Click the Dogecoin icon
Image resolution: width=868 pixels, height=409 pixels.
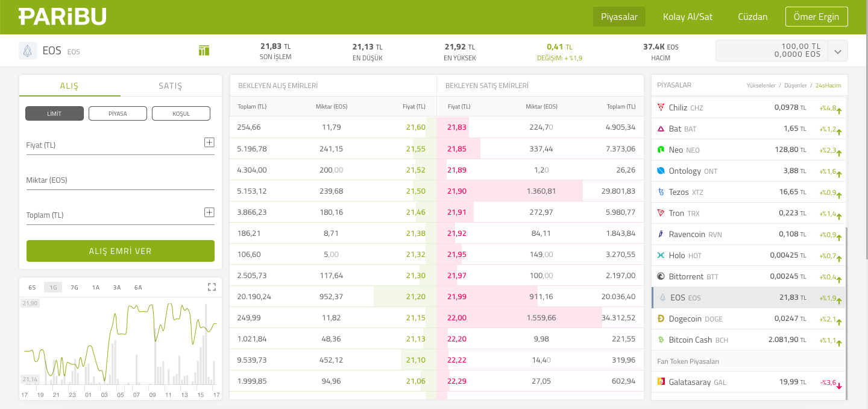[x=661, y=319]
